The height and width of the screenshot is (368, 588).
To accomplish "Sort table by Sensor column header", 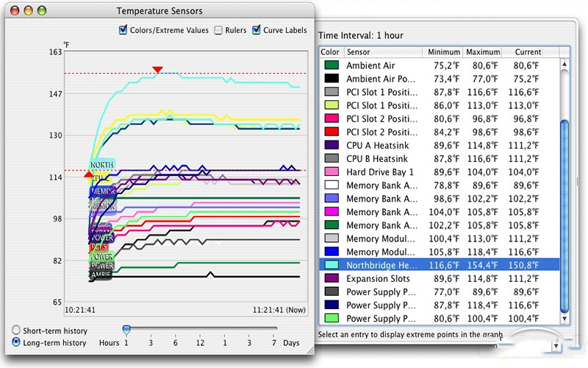I will coord(383,52).
